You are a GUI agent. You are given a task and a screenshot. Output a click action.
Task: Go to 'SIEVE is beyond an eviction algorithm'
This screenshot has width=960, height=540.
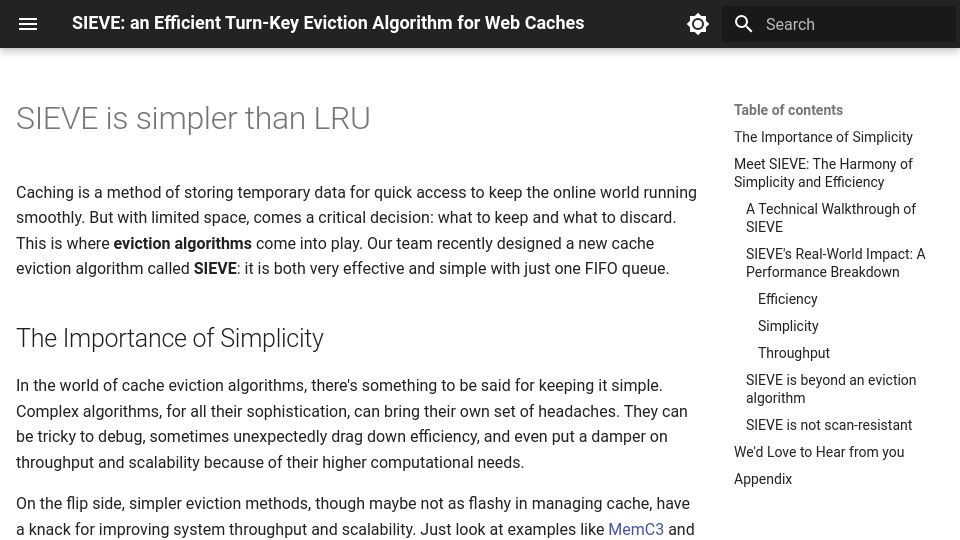point(831,389)
